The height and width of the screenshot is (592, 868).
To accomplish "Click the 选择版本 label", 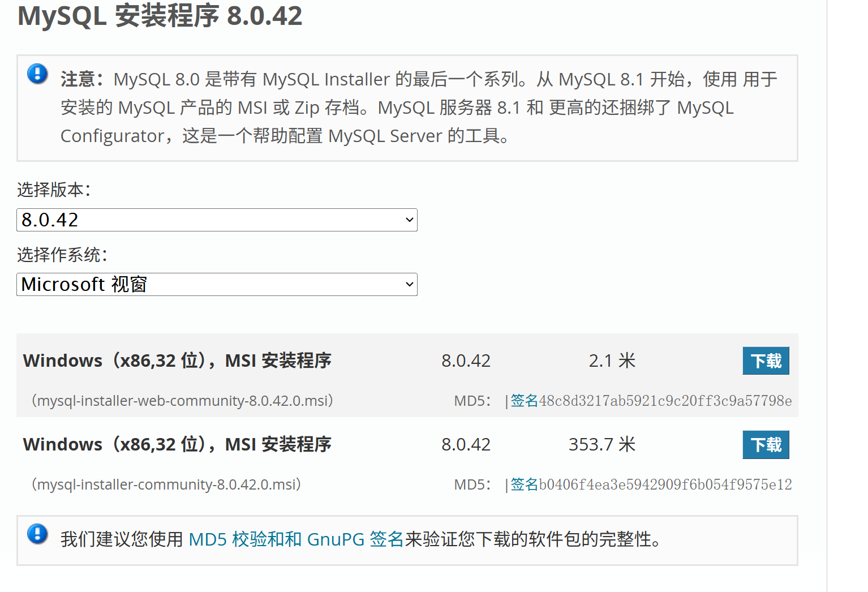I will [x=54, y=190].
